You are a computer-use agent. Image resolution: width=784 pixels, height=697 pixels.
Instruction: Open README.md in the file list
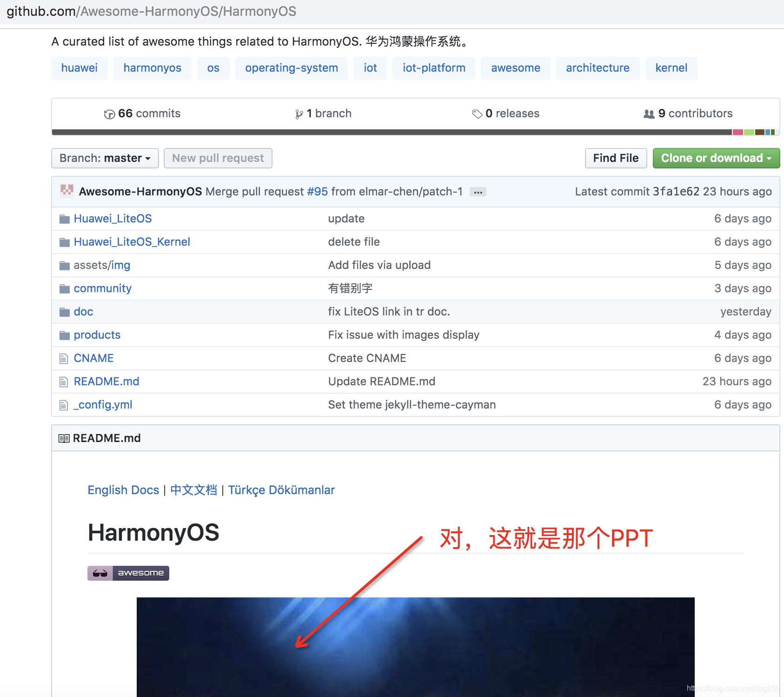(106, 382)
